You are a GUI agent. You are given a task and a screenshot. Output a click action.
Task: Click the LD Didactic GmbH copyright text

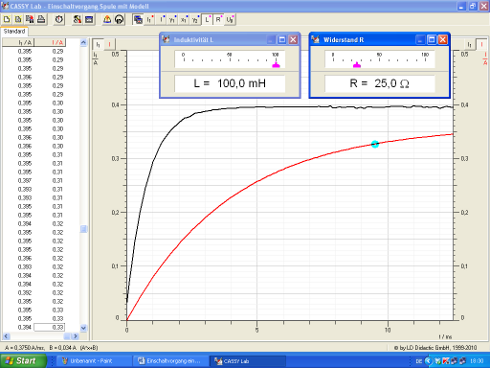pos(435,348)
